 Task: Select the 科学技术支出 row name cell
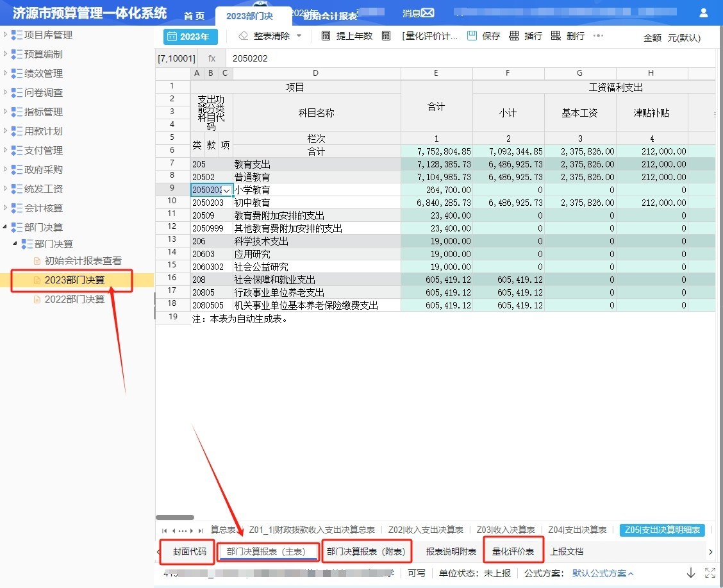coord(317,241)
